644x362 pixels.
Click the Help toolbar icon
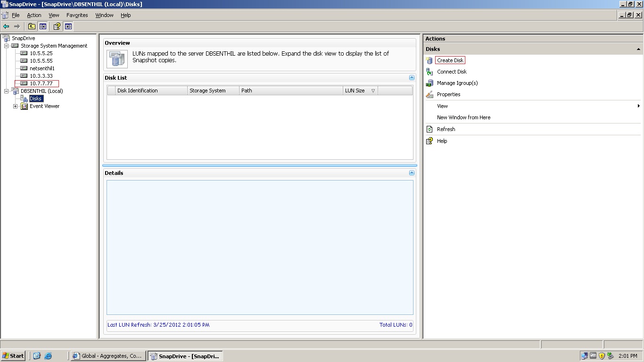[x=57, y=26]
